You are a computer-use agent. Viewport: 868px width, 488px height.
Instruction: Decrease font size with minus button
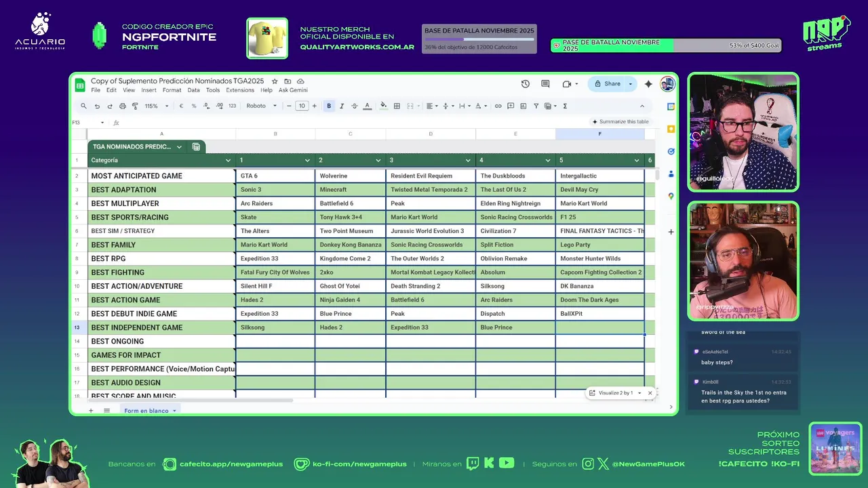[x=289, y=106]
